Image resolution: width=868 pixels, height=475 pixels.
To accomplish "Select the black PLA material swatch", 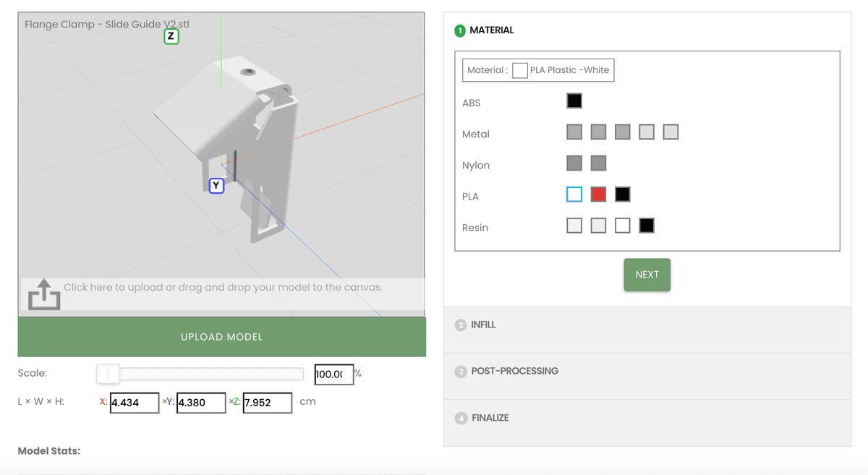I will pos(622,194).
